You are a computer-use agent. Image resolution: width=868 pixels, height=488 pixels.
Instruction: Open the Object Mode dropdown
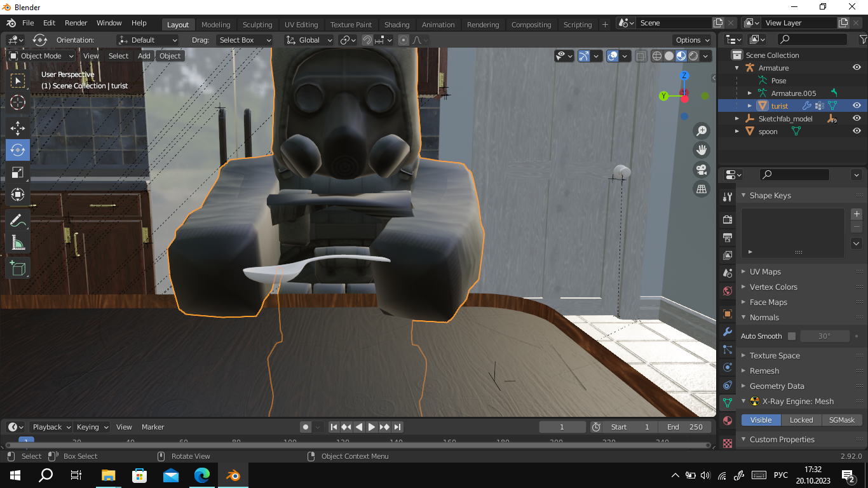41,56
